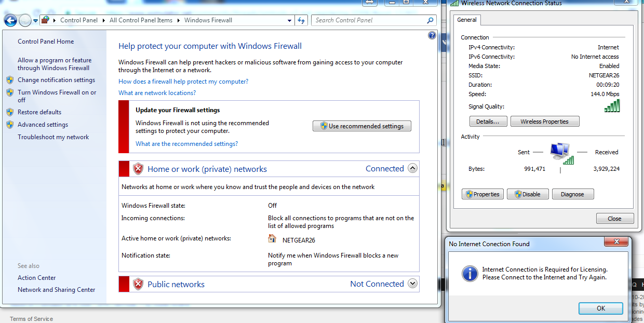
Task: Click the network computers Activity icon
Action: (x=561, y=154)
